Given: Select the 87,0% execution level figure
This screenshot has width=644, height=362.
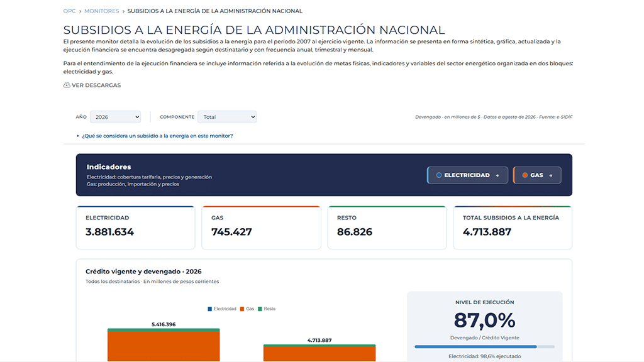Looking at the screenshot, I should pyautogui.click(x=485, y=320).
